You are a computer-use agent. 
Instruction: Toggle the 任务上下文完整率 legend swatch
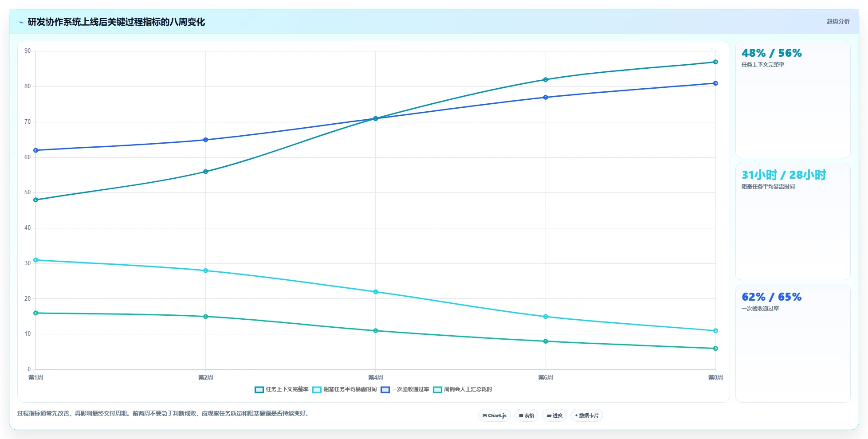pos(259,390)
